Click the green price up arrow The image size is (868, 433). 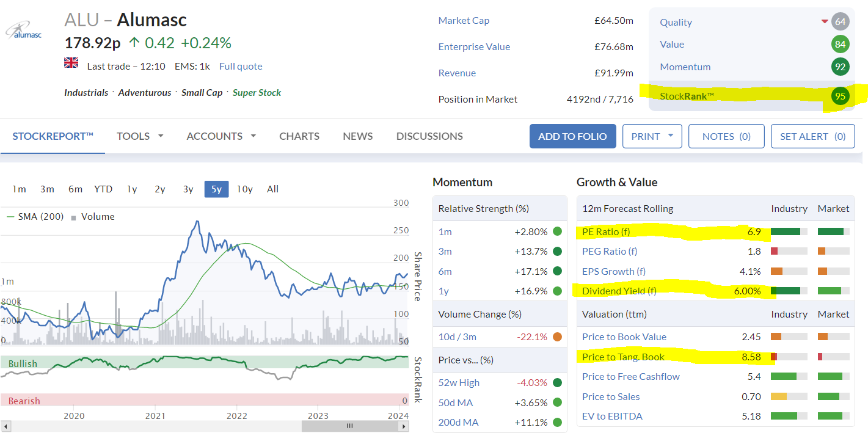coord(134,43)
